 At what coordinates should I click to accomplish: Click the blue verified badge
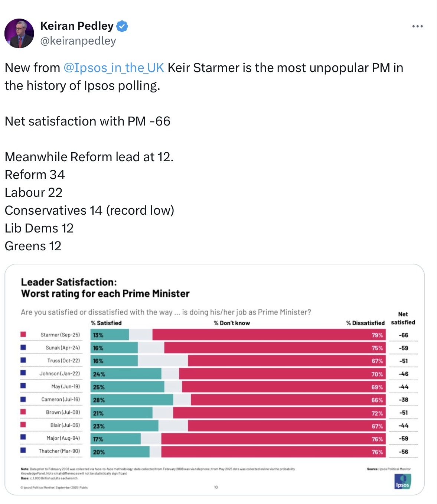coord(122,26)
